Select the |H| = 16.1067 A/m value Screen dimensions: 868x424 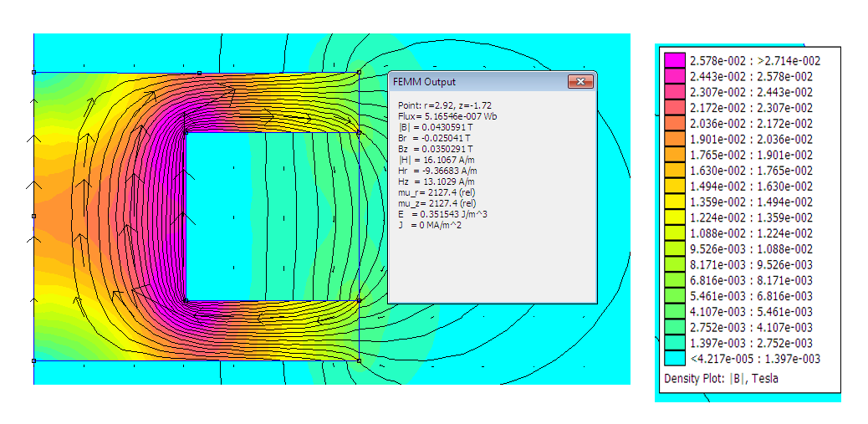(436, 160)
